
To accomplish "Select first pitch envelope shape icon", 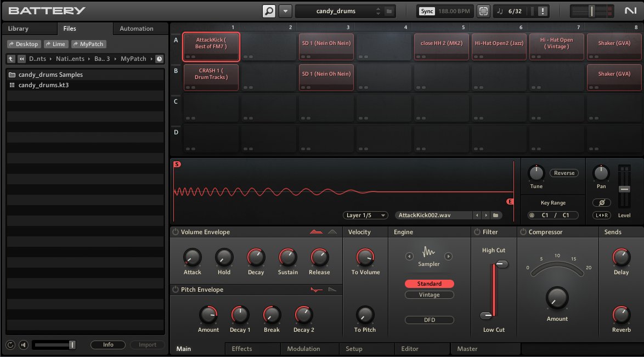I will click(x=317, y=290).
